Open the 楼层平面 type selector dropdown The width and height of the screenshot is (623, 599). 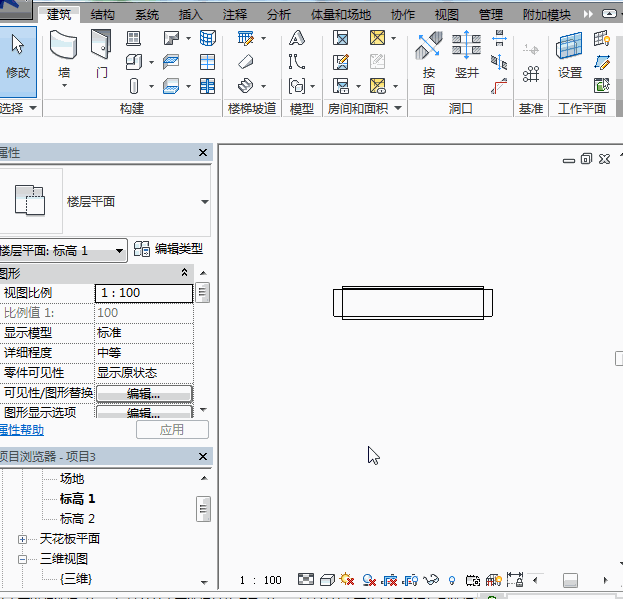pos(205,202)
